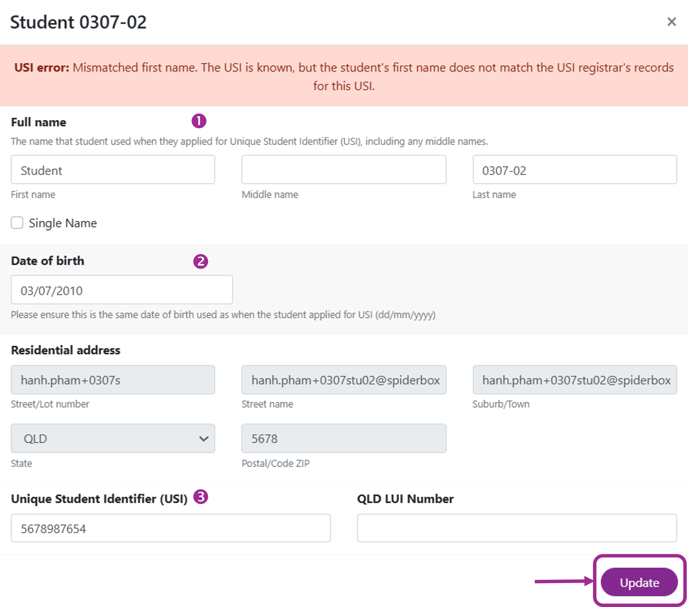The image size is (688, 607).
Task: Click the Single Name label text
Action: click(x=63, y=223)
